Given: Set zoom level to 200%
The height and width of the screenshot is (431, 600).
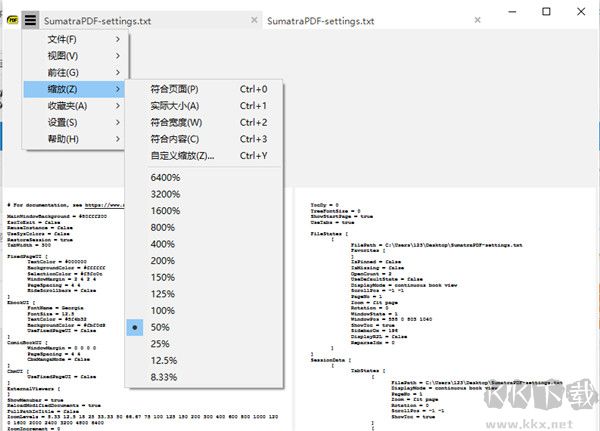Looking at the screenshot, I should [204, 261].
